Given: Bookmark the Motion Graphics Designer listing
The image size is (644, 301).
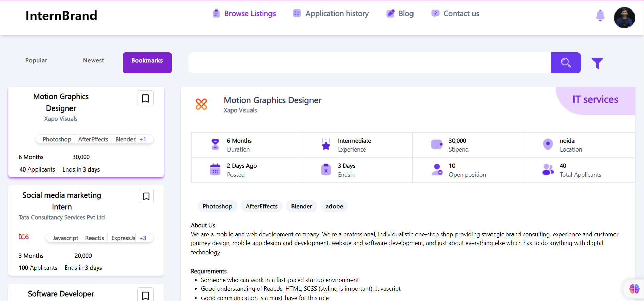Looking at the screenshot, I should pyautogui.click(x=145, y=99).
